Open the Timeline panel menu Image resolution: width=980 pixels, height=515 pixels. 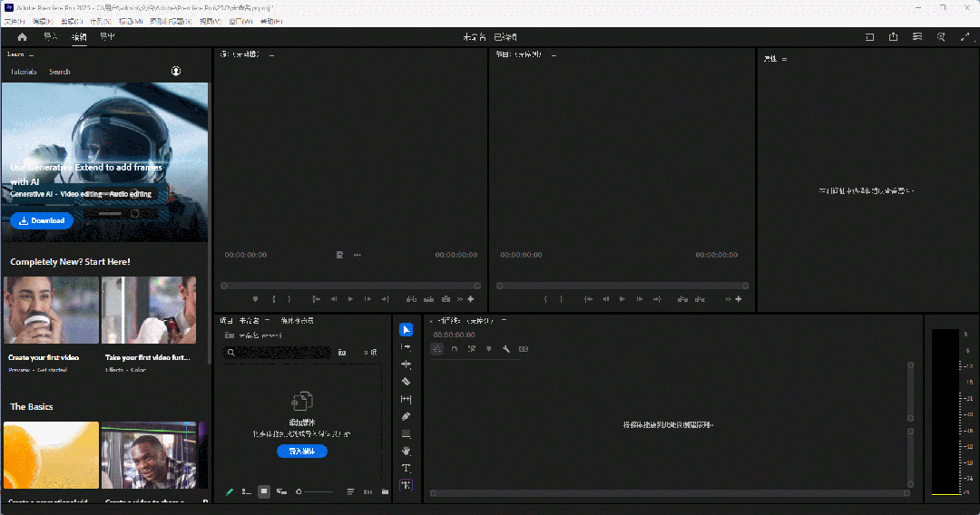504,320
